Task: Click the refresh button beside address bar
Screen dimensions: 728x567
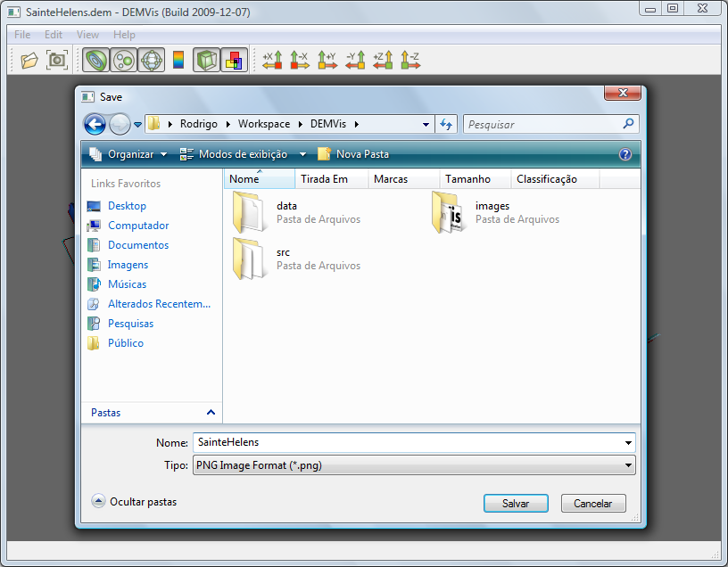Action: pyautogui.click(x=447, y=125)
